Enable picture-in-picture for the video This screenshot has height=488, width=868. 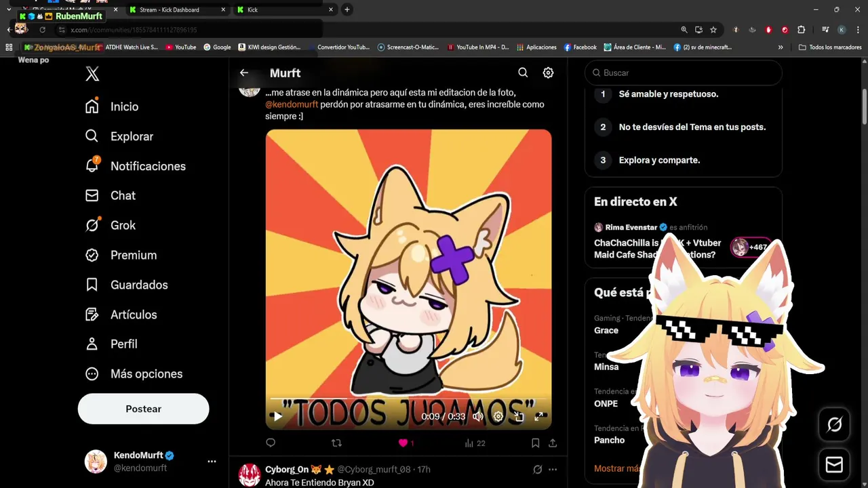coord(519,416)
